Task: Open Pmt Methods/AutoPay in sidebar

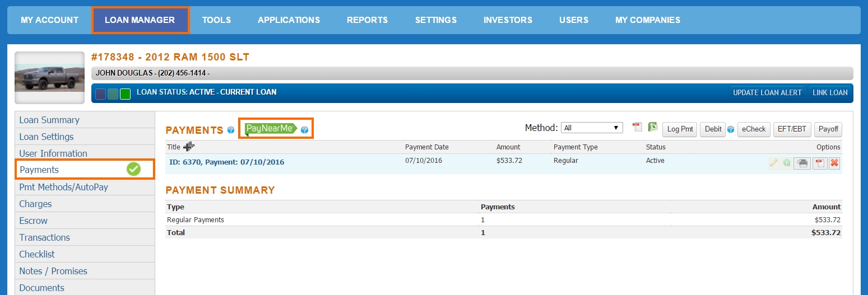Action: tap(85, 187)
